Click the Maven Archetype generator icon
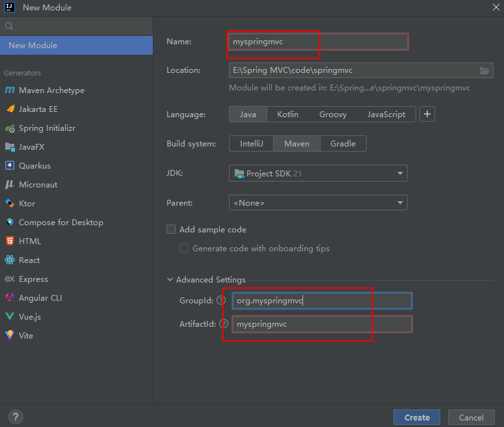504x427 pixels. point(10,90)
